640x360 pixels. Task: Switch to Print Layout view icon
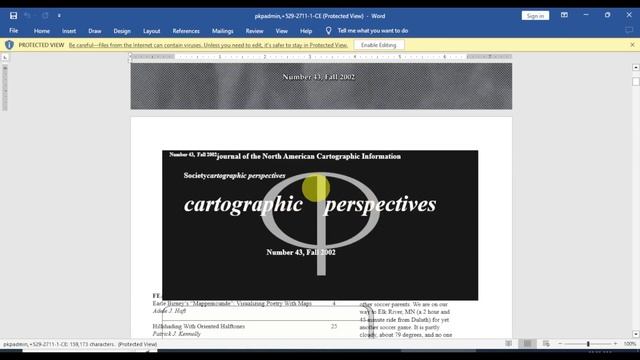point(527,344)
